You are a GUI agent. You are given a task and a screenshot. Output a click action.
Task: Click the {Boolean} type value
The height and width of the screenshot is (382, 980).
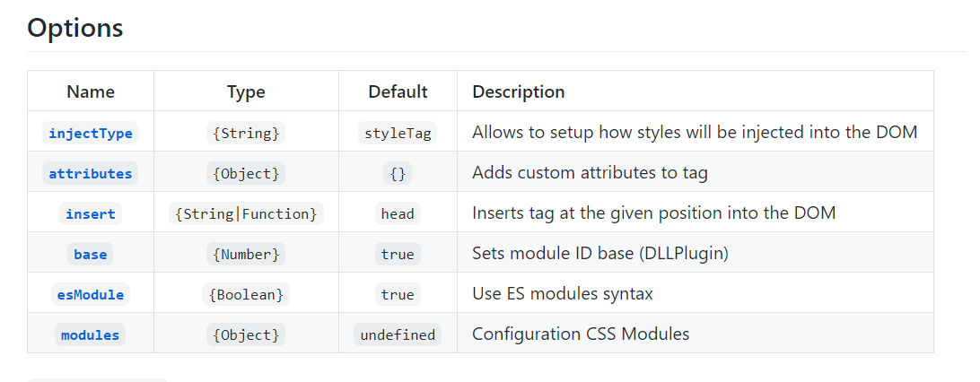coord(246,295)
